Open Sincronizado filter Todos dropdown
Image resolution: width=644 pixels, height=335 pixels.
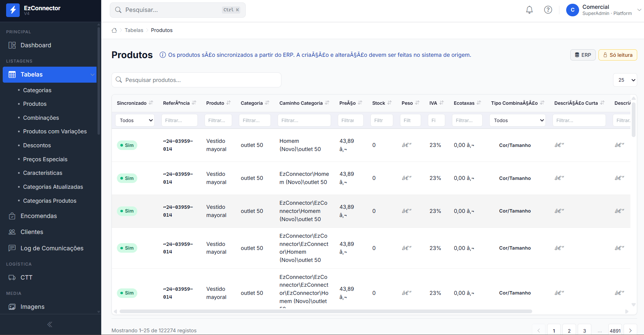point(135,120)
